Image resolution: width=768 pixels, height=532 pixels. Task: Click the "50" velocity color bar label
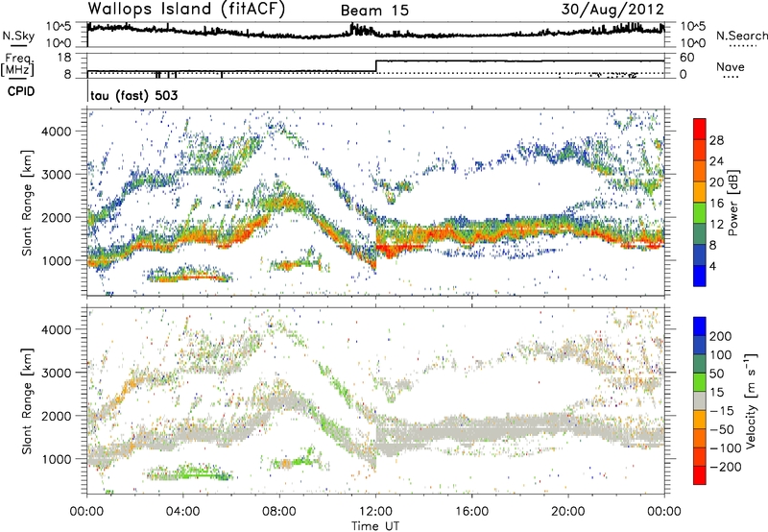[x=716, y=374]
